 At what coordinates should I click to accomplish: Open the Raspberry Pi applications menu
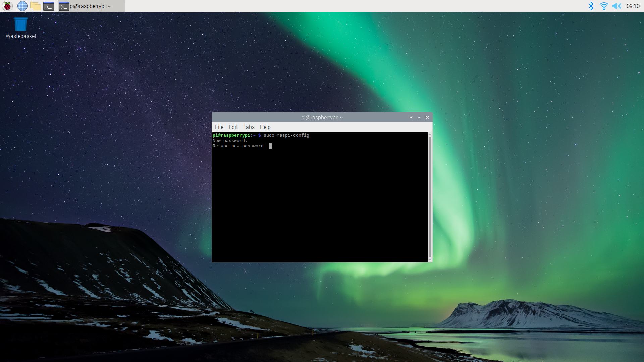click(x=7, y=6)
